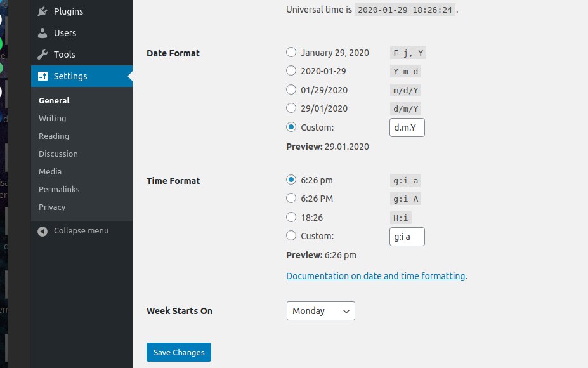Click the universal time value 2020-01-29 18:26:24

[x=405, y=10]
